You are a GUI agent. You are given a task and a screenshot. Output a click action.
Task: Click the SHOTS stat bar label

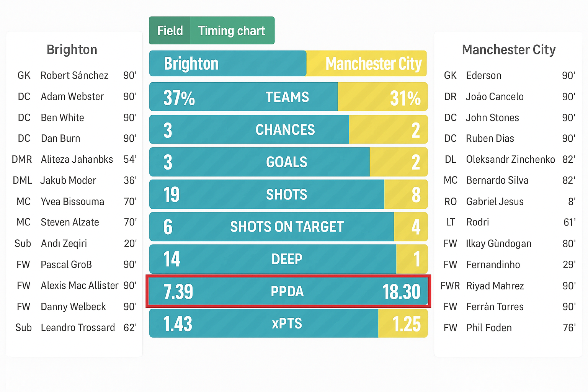[x=287, y=195]
